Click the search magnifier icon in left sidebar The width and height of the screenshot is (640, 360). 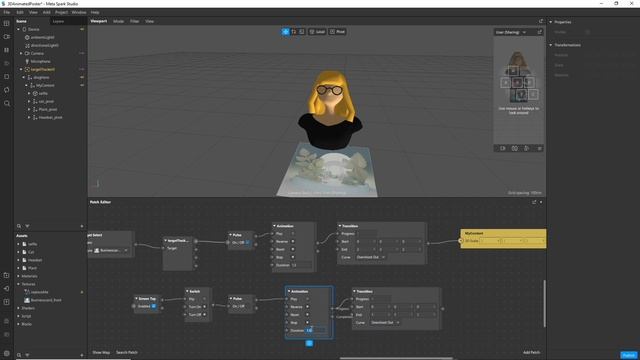7,104
